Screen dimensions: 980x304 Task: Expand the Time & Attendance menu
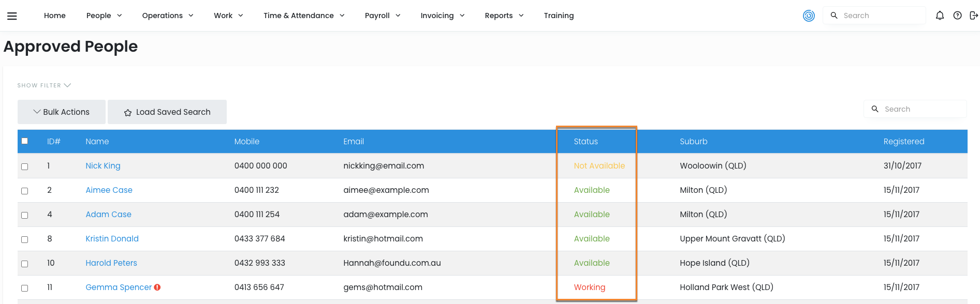click(303, 16)
